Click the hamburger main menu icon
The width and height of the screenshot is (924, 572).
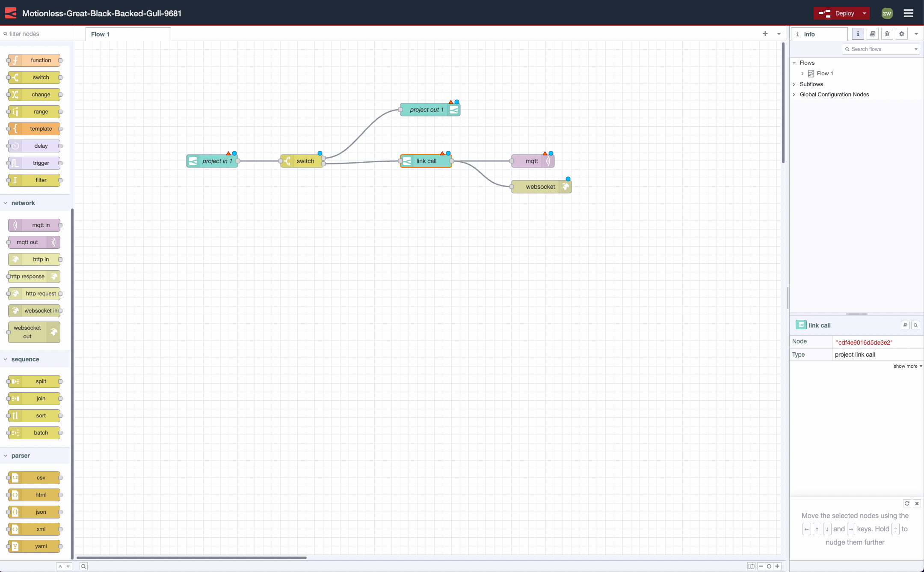click(x=909, y=13)
